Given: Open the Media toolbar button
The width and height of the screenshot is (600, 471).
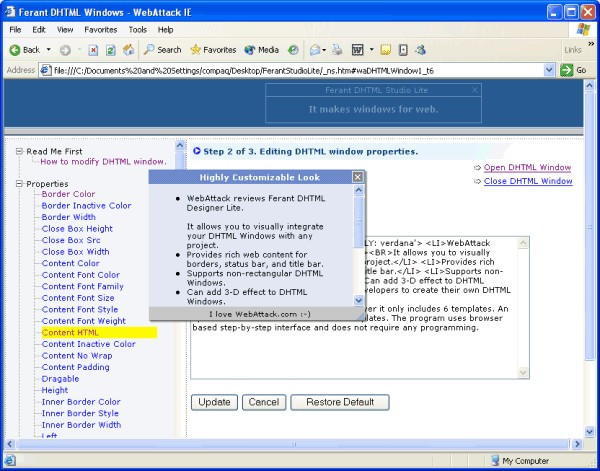Looking at the screenshot, I should coord(261,50).
